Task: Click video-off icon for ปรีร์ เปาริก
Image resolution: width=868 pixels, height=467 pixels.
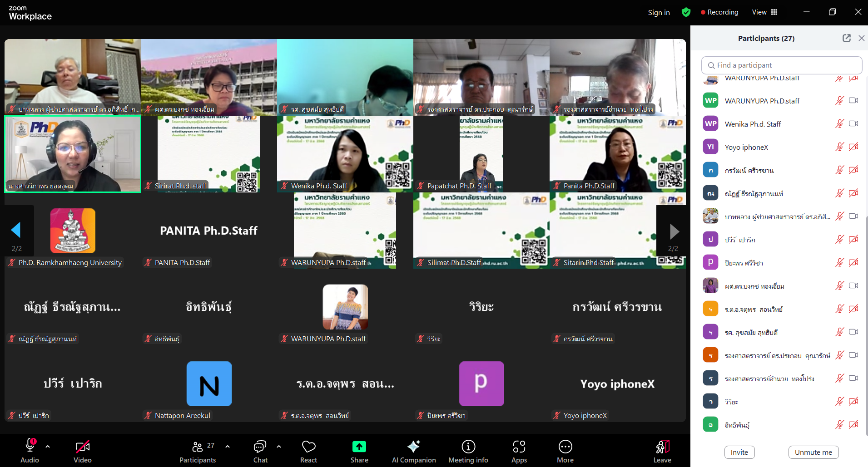Action: 853,239
